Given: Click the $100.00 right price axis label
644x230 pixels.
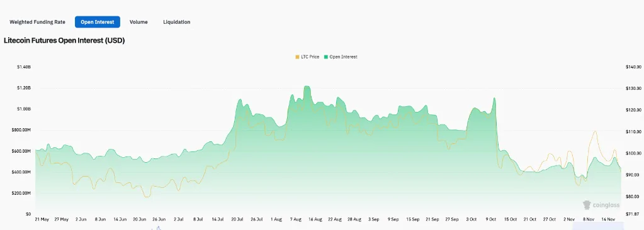Looking at the screenshot, I should click(633, 153).
